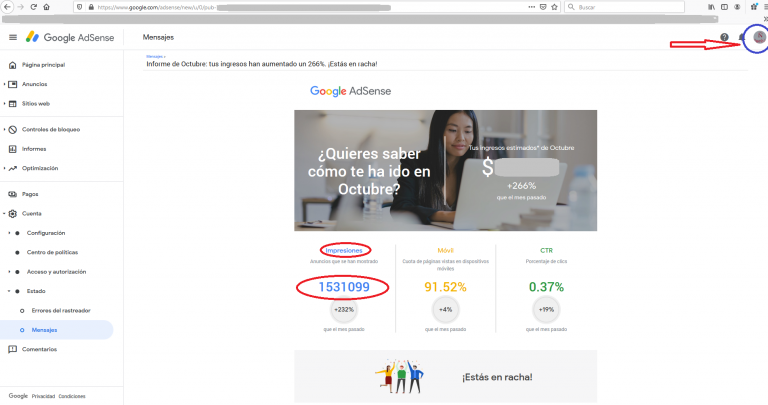Reload the page with the refresh icon
Viewport: 768px width, 405px height.
pyautogui.click(x=34, y=7)
